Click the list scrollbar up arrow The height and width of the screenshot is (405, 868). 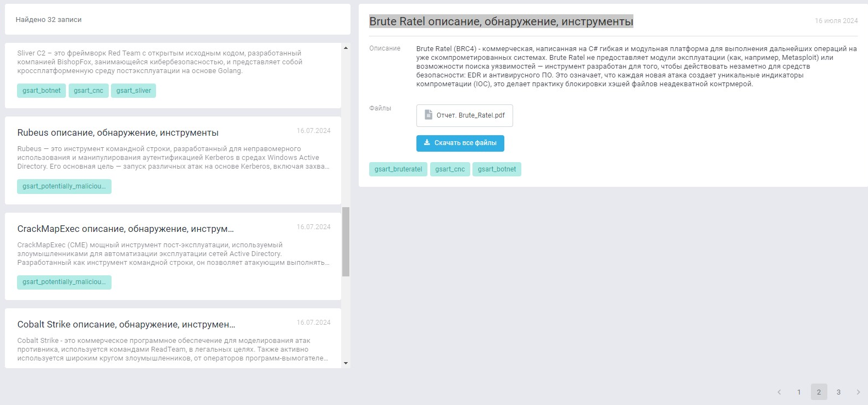click(346, 48)
